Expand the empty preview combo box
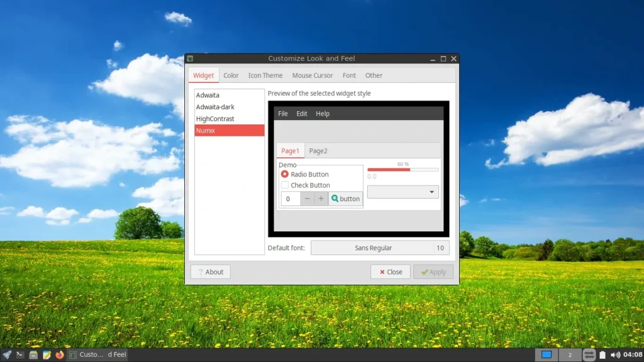 tap(403, 192)
